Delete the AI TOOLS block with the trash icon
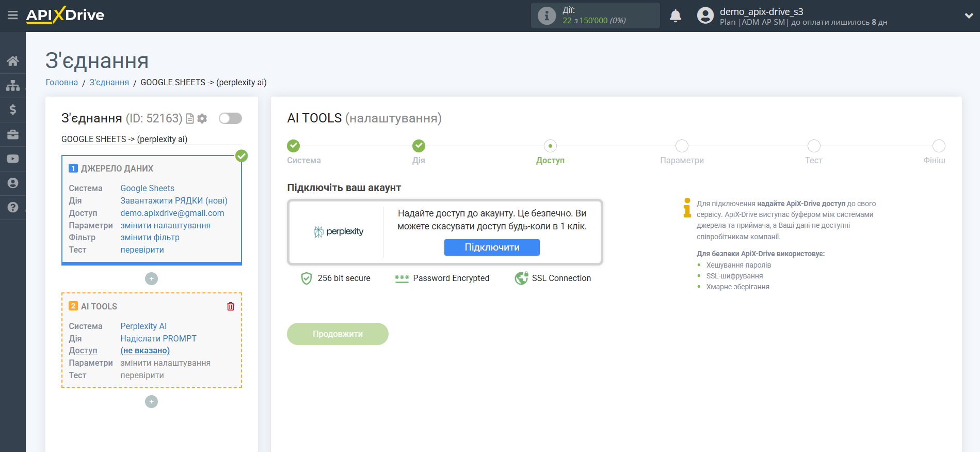980x452 pixels. tap(231, 306)
